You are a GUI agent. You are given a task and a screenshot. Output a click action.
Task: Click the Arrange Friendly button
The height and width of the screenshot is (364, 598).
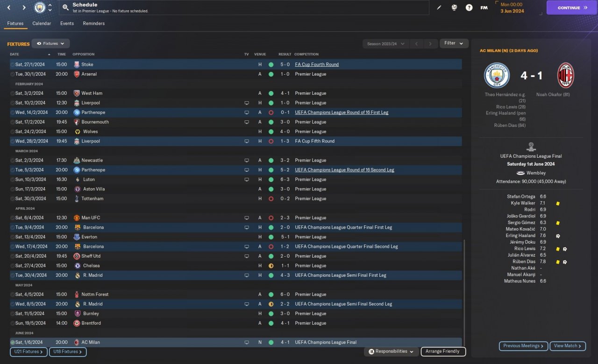pyautogui.click(x=443, y=351)
